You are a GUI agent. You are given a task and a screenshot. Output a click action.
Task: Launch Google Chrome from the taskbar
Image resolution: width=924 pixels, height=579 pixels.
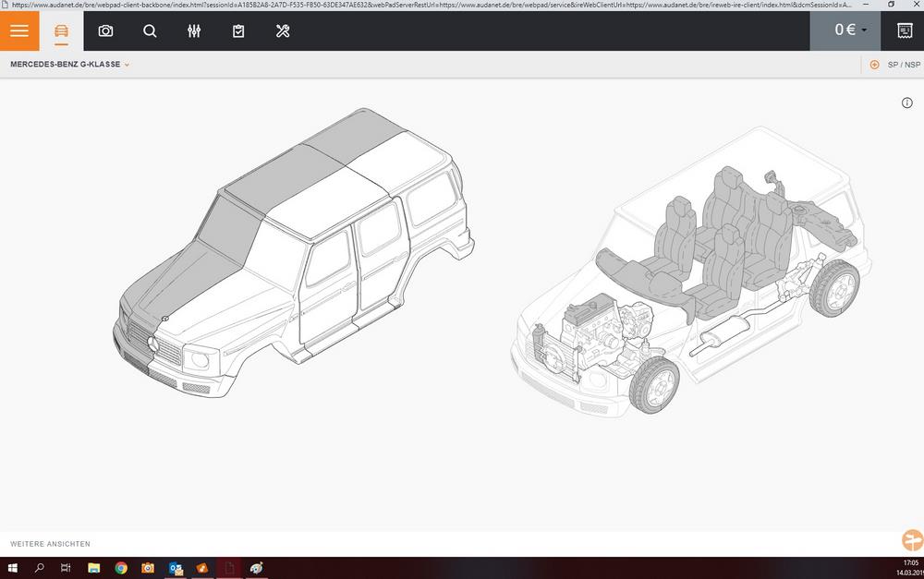[x=120, y=568]
